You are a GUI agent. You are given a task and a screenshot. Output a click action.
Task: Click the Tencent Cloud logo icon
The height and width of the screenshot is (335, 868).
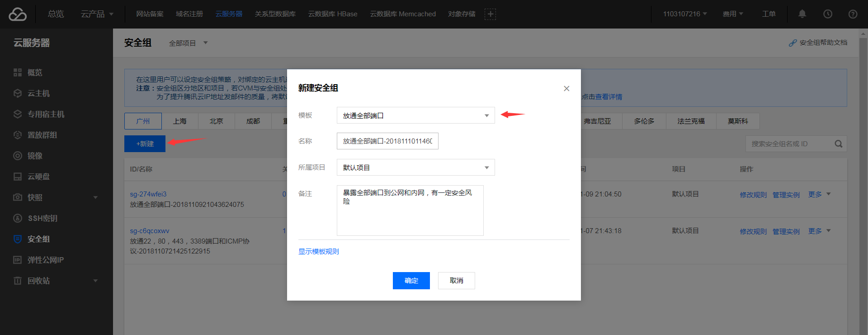click(x=18, y=14)
